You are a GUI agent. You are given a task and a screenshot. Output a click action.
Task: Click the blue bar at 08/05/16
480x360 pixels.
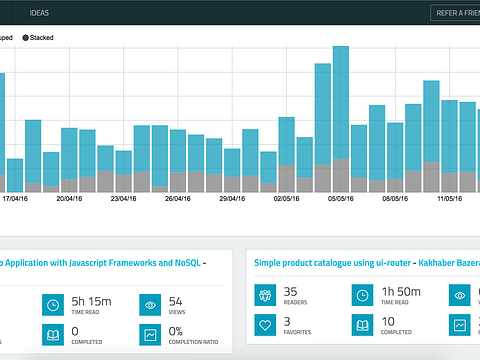tap(395, 151)
